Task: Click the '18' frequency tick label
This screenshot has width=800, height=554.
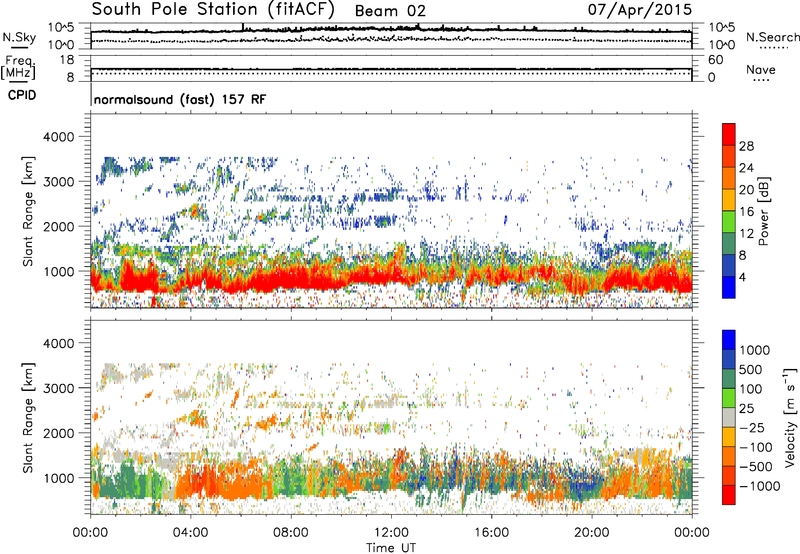Action: pyautogui.click(x=67, y=60)
